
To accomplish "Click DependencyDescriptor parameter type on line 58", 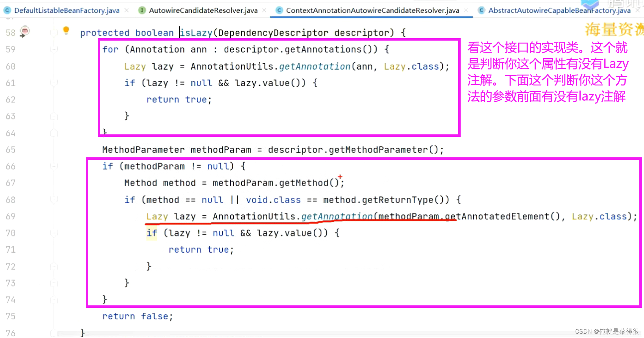I will tap(273, 33).
